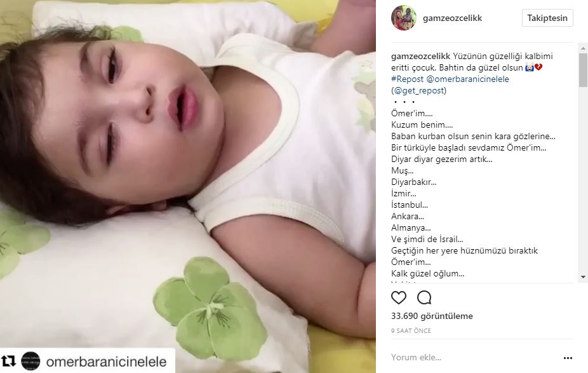
Task: Toggle the Takiptesin following button
Action: pyautogui.click(x=547, y=18)
